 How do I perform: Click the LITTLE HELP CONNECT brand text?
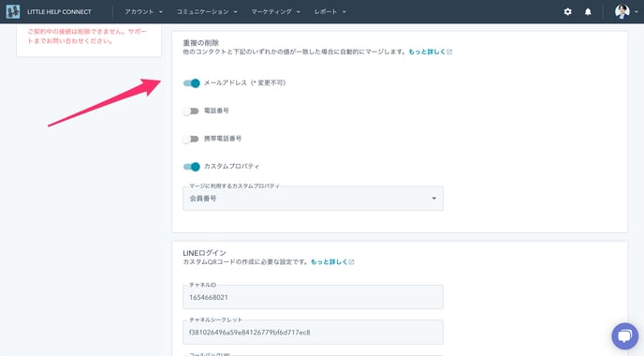click(59, 12)
